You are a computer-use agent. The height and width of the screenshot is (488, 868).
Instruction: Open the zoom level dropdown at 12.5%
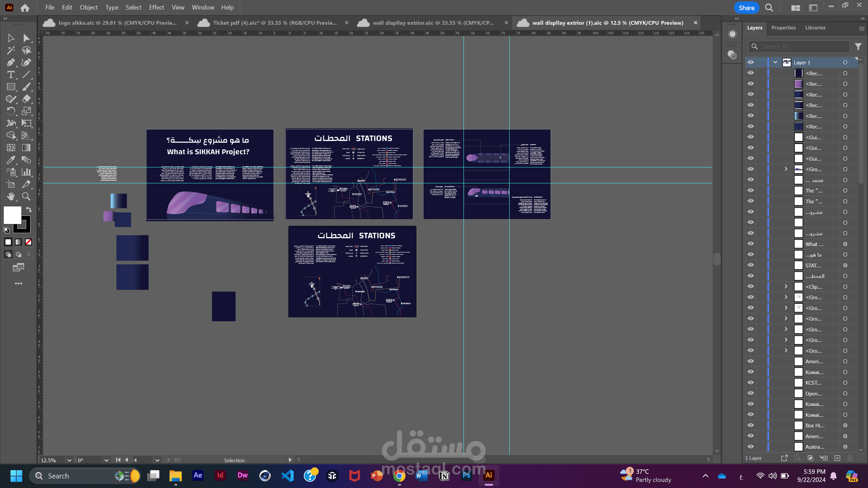[69, 460]
